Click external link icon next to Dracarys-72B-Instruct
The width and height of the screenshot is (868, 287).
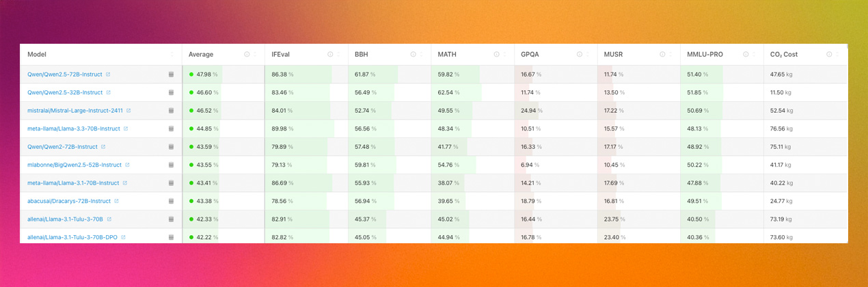click(x=116, y=202)
